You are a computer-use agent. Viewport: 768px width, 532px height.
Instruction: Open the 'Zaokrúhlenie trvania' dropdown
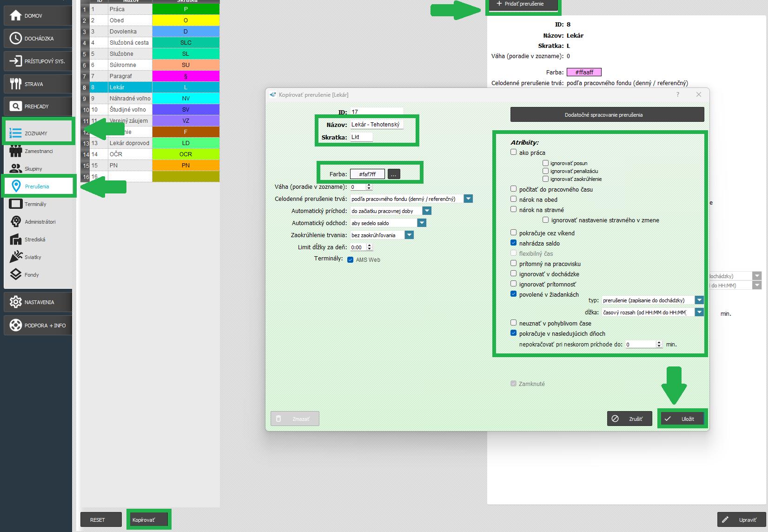[x=409, y=235]
